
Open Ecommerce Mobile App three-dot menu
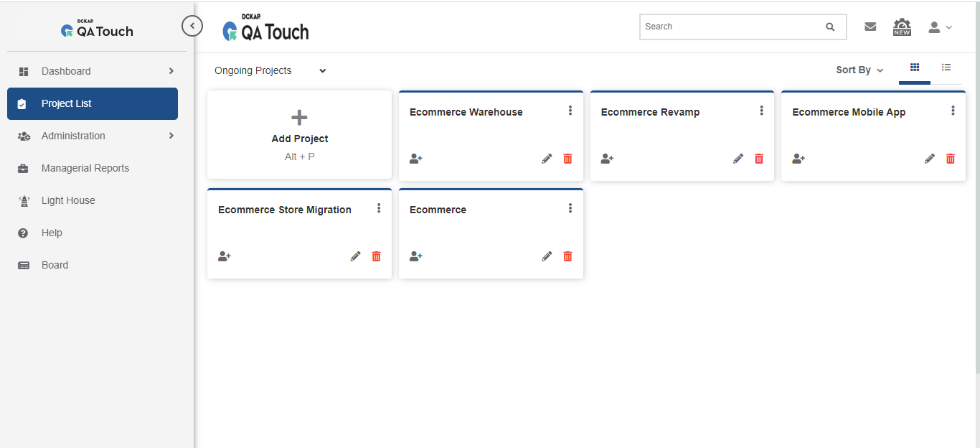click(953, 111)
